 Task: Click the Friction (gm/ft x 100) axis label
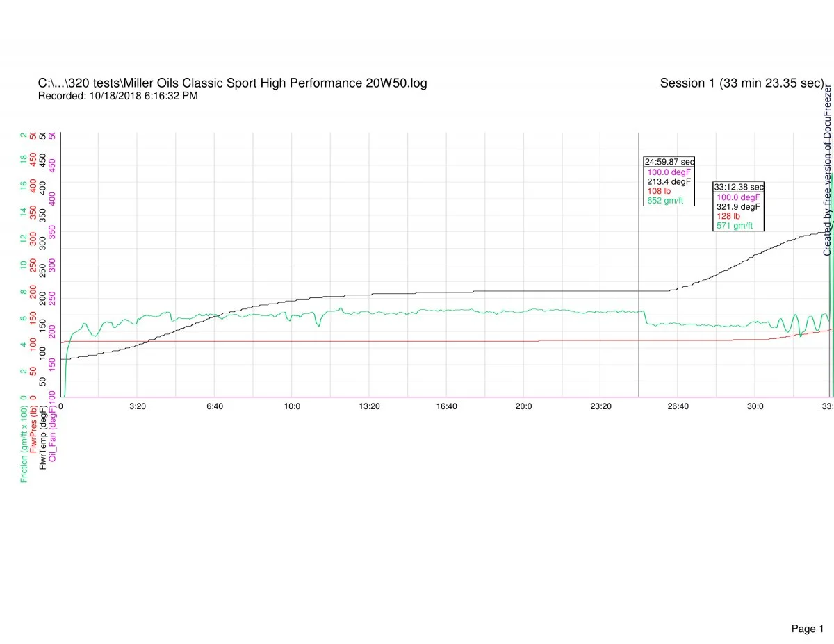coord(24,443)
